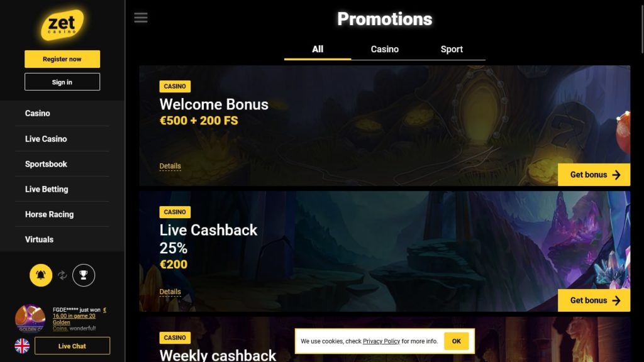
Task: Start a Live Chat session
Action: 72,346
